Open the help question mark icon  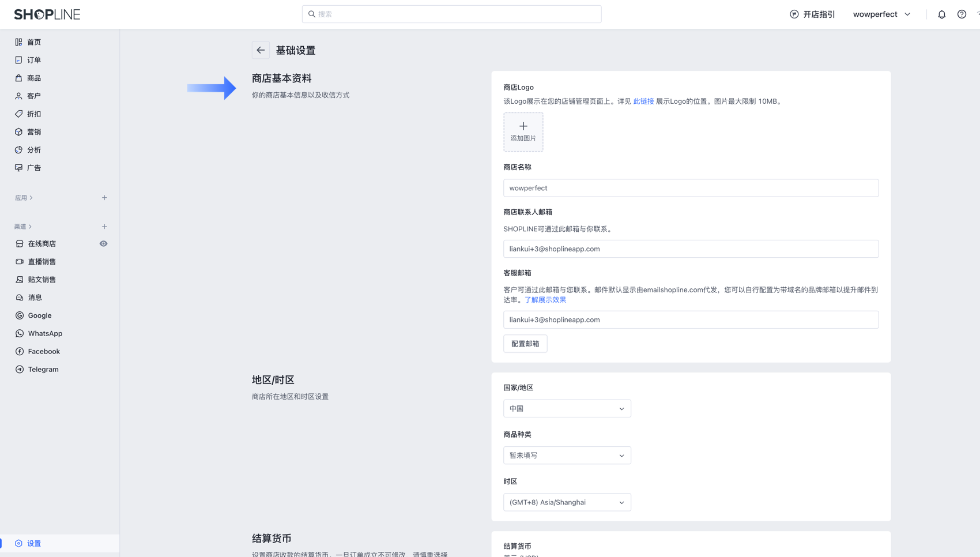[962, 14]
